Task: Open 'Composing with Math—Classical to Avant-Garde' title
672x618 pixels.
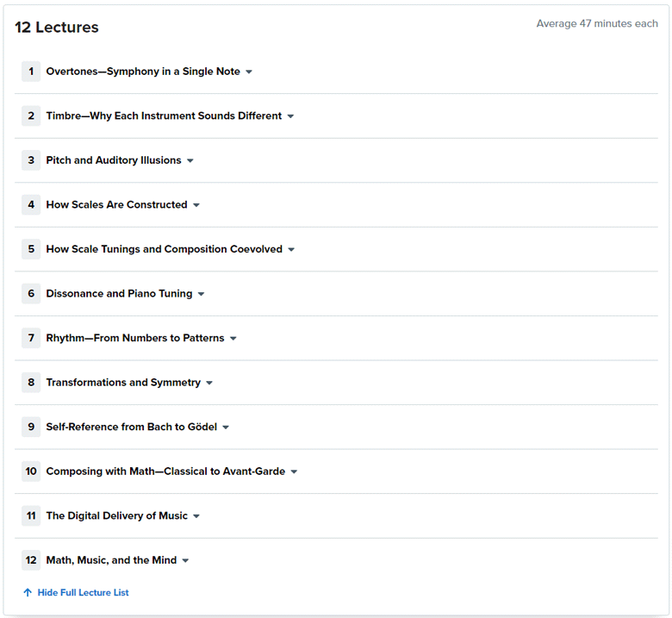Action: [x=165, y=471]
